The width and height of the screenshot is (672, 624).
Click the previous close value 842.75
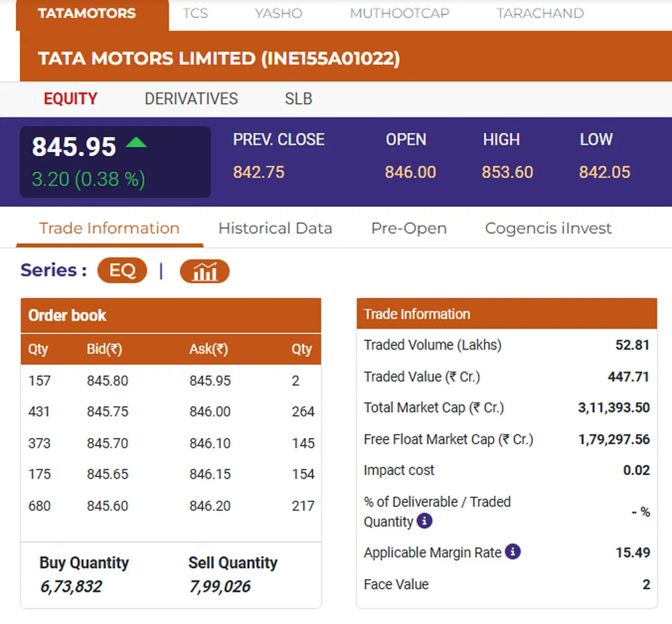click(259, 173)
